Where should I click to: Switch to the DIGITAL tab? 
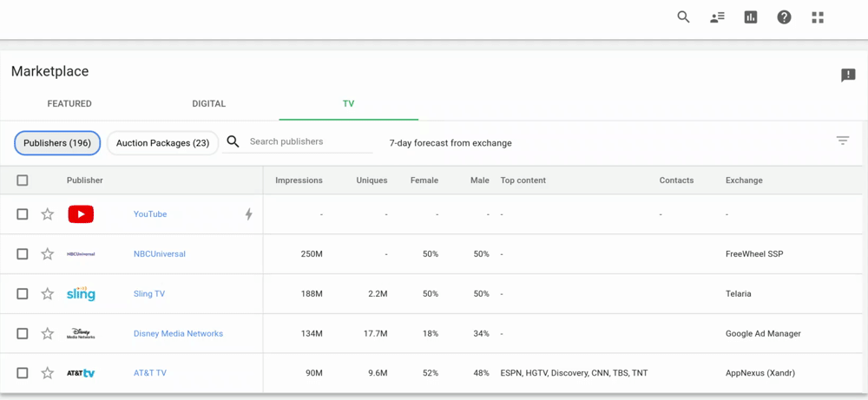(x=208, y=103)
